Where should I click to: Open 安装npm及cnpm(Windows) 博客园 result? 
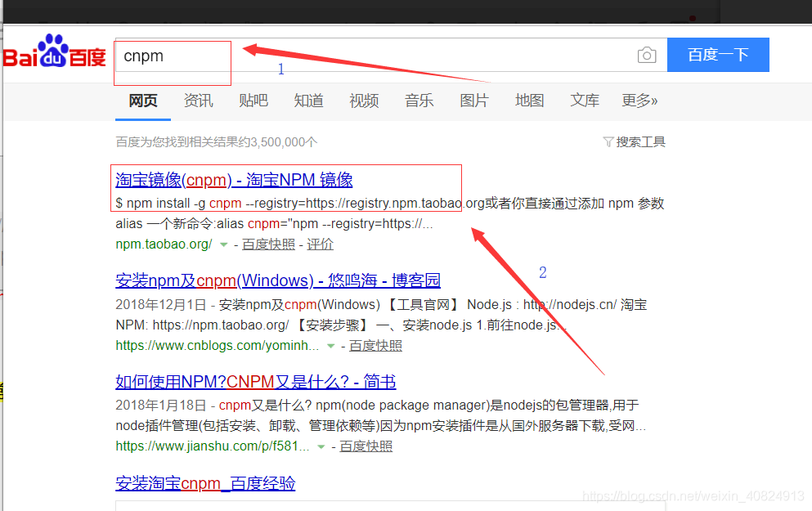click(278, 280)
